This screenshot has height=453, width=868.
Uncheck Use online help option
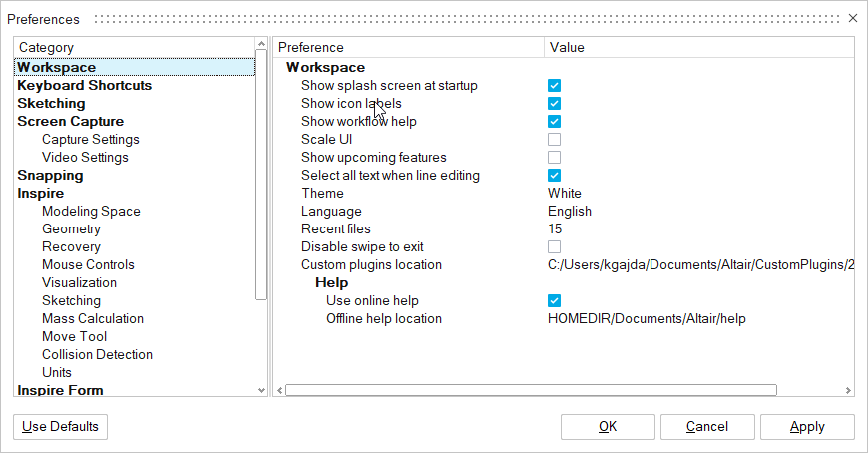tap(554, 301)
